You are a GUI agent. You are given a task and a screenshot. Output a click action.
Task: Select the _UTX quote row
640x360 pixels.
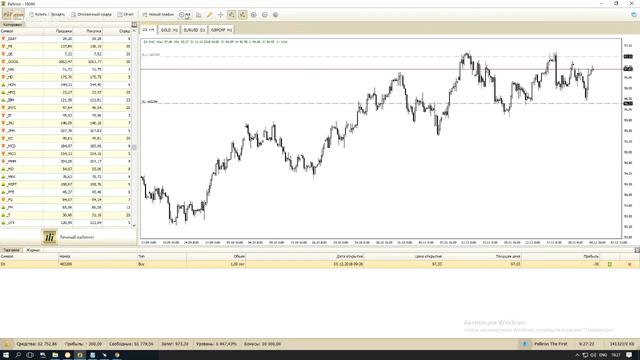(65, 223)
